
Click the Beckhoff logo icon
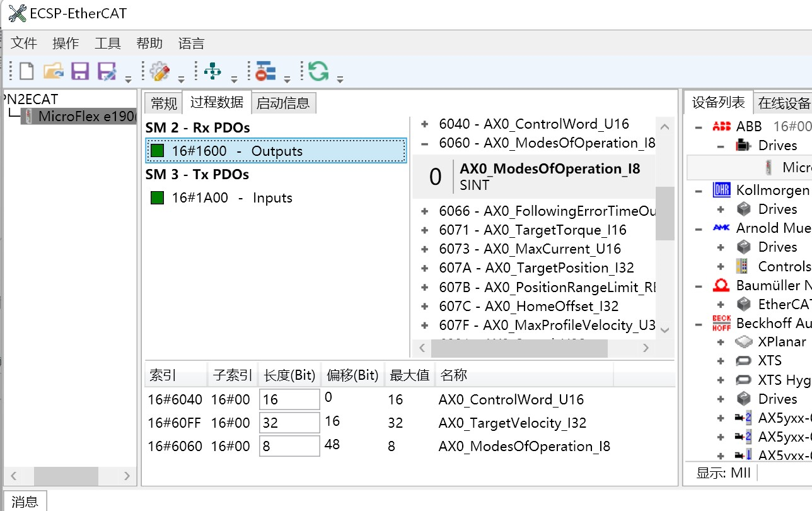pos(721,323)
